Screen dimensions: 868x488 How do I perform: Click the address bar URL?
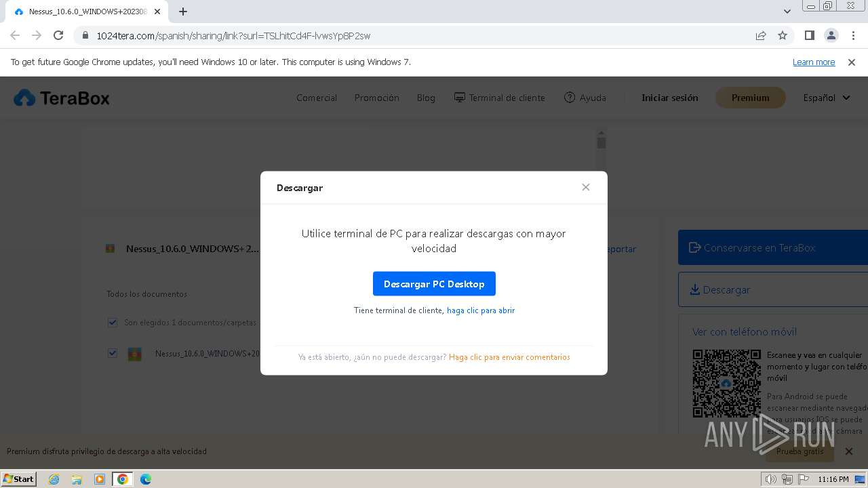[x=233, y=35]
